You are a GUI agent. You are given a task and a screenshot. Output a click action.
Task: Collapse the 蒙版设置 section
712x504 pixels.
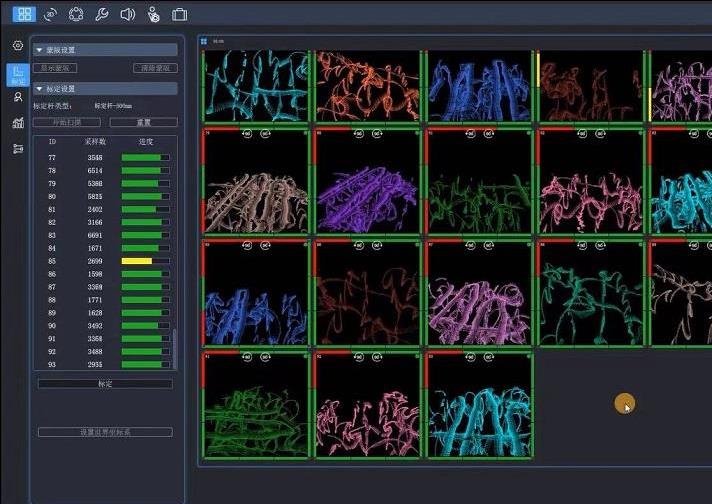[40, 50]
